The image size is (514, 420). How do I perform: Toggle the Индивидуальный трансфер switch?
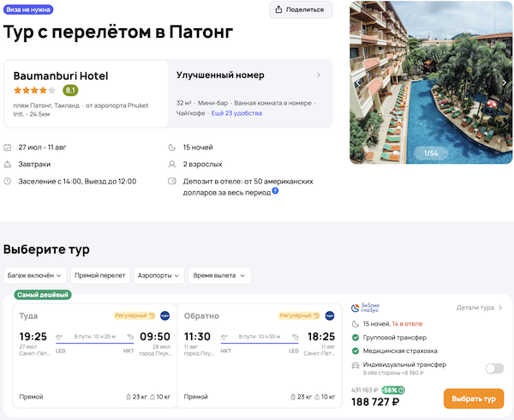point(494,368)
